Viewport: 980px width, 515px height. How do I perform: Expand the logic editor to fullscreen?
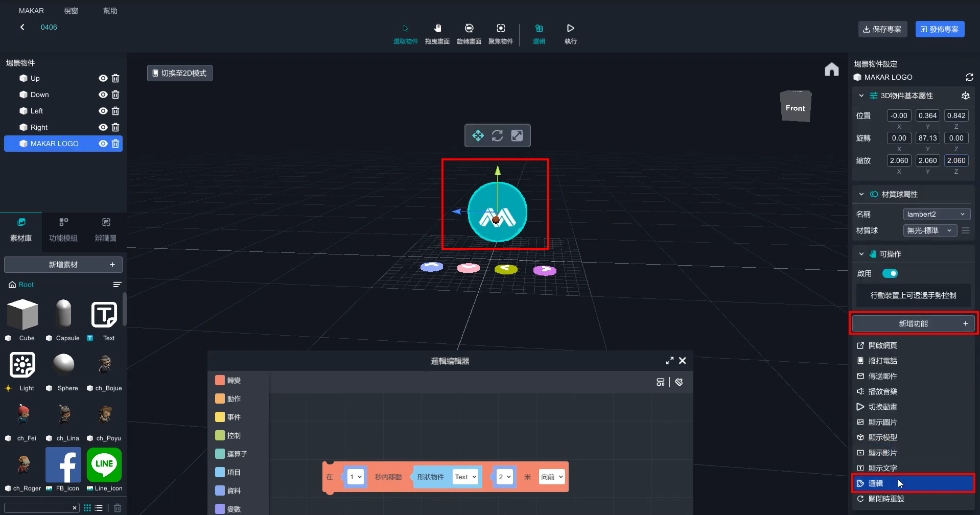coord(669,361)
